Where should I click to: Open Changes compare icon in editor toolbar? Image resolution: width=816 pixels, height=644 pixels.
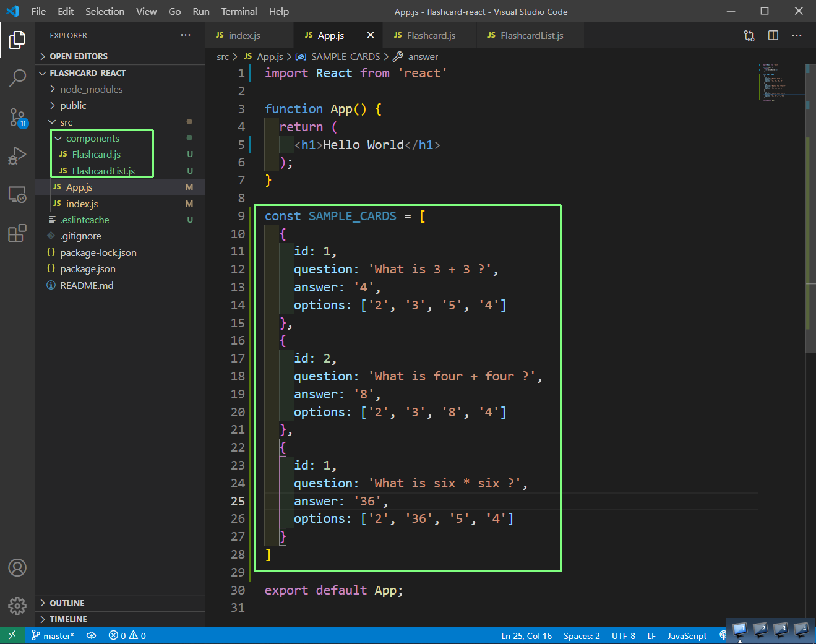pyautogui.click(x=749, y=36)
